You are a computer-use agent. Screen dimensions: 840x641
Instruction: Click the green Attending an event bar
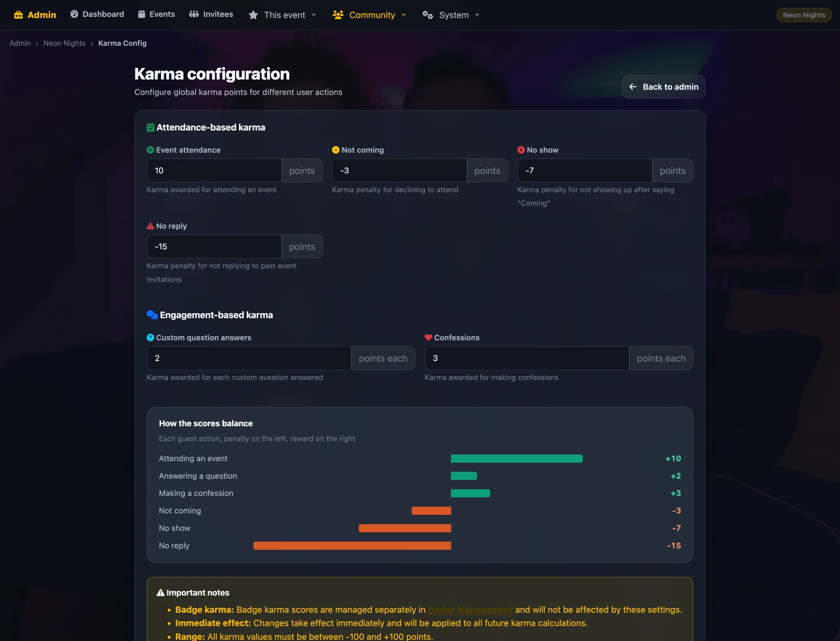pos(517,459)
